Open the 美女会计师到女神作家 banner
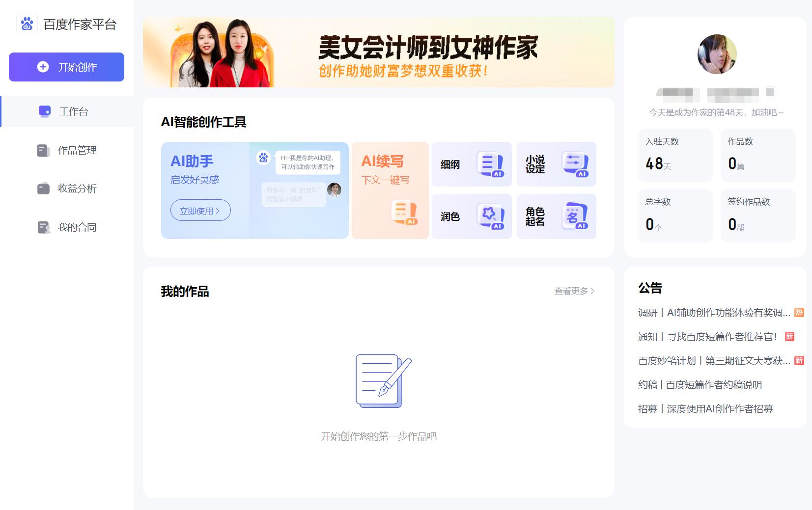The width and height of the screenshot is (812, 510). [378, 52]
